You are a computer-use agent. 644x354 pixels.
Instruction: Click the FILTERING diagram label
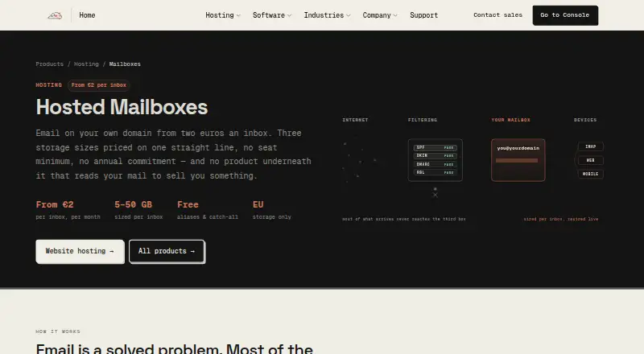pyautogui.click(x=422, y=120)
